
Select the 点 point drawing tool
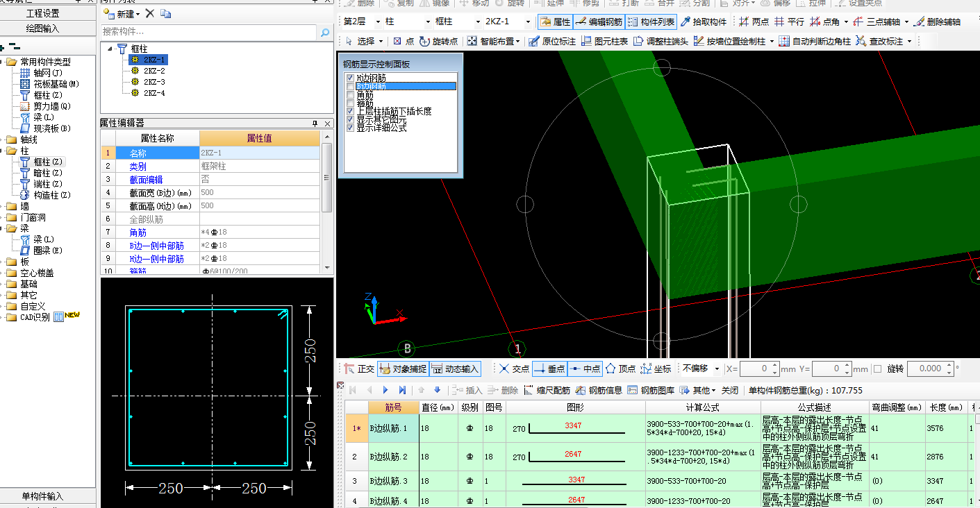coord(403,42)
